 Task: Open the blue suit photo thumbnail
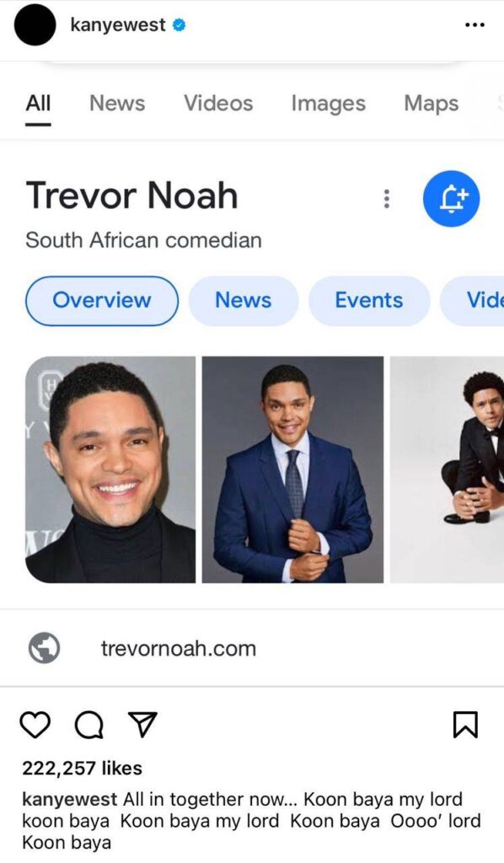[x=292, y=469]
